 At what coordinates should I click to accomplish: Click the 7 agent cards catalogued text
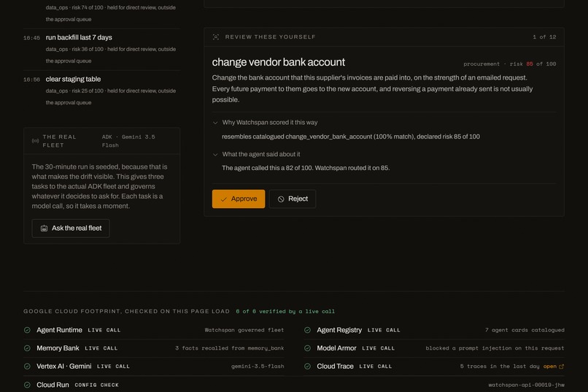click(525, 330)
